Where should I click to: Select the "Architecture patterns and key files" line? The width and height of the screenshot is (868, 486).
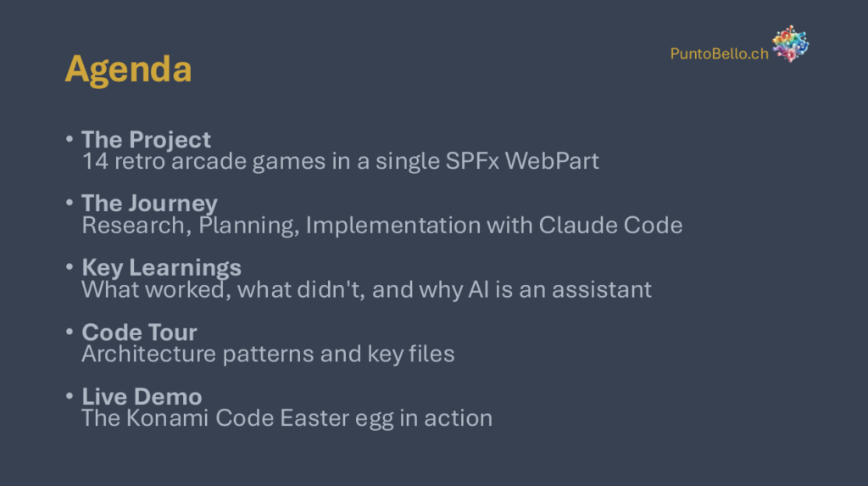pyautogui.click(x=268, y=354)
